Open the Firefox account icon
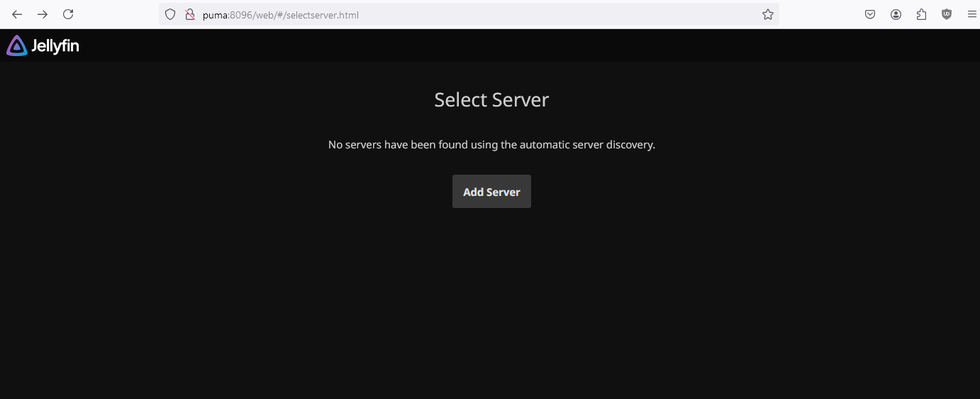The width and height of the screenshot is (980, 399). pyautogui.click(x=896, y=14)
